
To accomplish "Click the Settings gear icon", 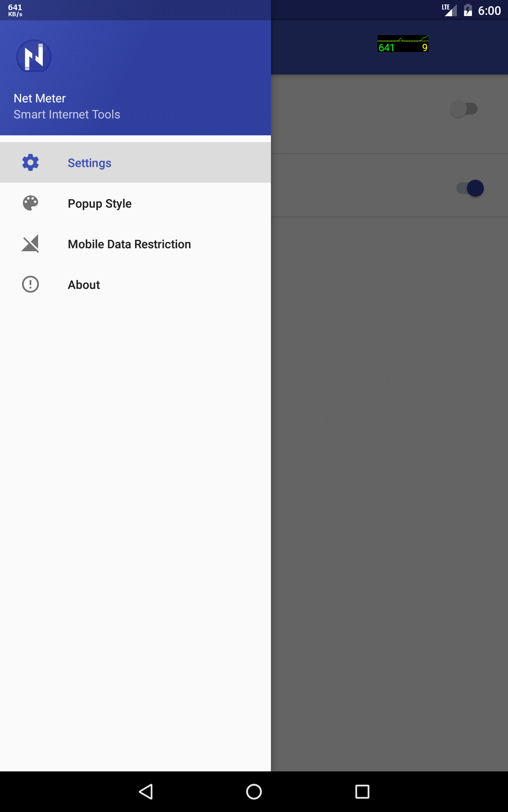I will (30, 162).
